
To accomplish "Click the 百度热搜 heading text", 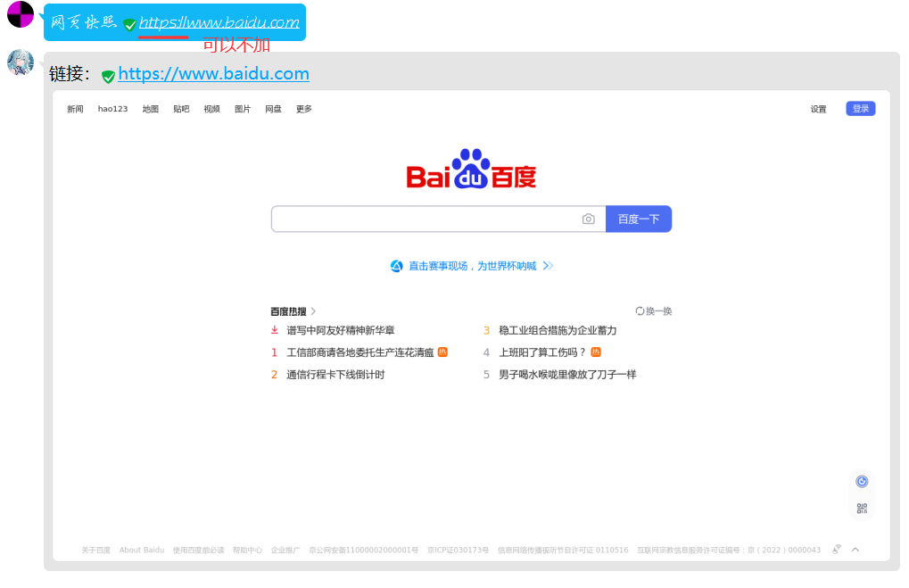I will pyautogui.click(x=288, y=311).
